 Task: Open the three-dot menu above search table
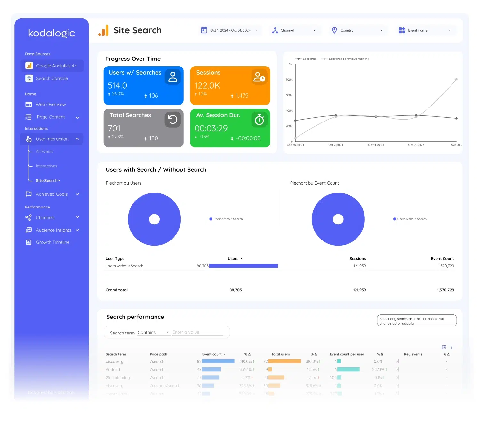pyautogui.click(x=452, y=347)
